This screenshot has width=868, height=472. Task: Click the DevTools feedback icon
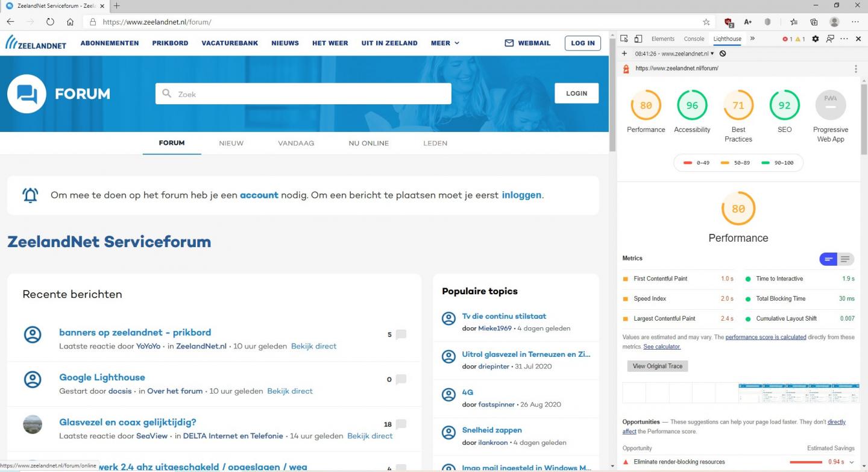(830, 39)
